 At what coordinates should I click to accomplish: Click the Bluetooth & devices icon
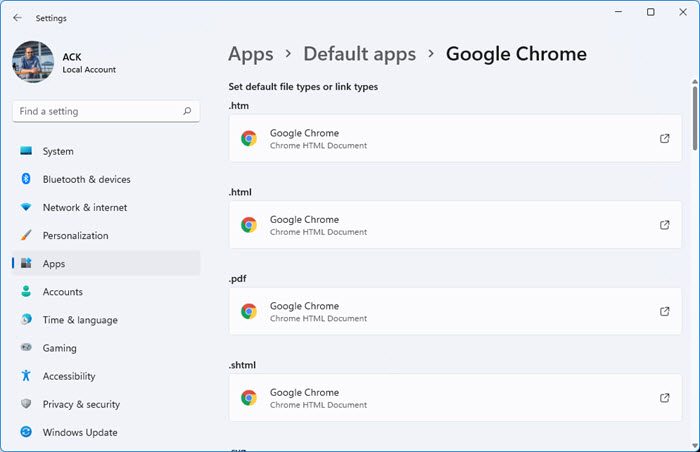click(x=26, y=180)
